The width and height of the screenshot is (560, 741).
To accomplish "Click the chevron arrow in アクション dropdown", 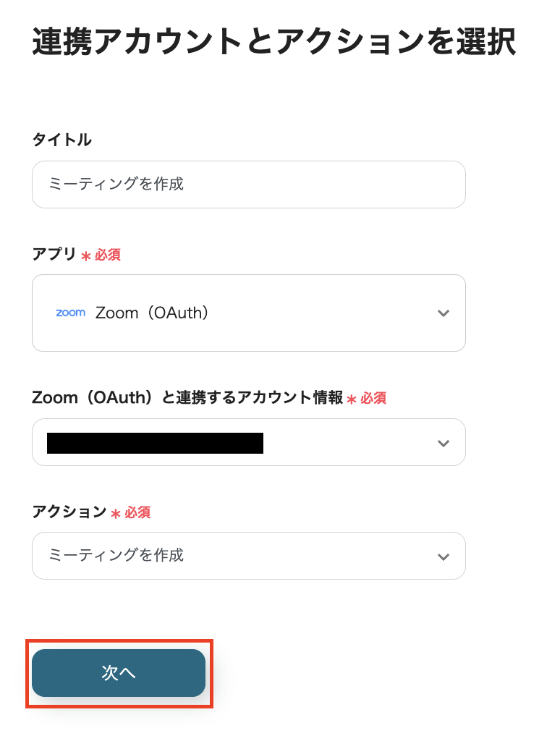I will pos(444,556).
